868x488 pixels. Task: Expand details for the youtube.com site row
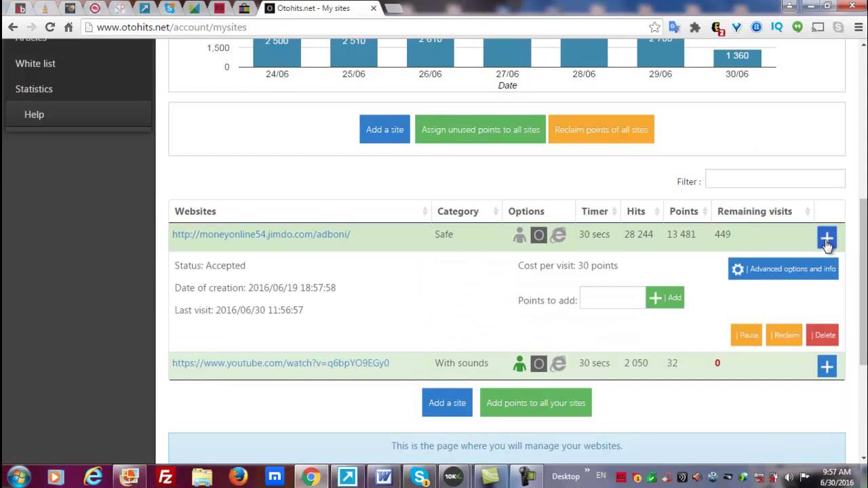tap(827, 367)
